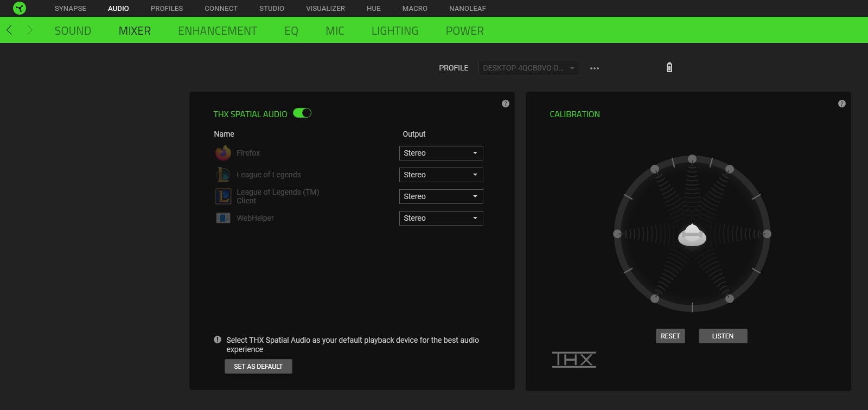
Task: Expand the WebHelper output dropdown
Action: click(441, 218)
